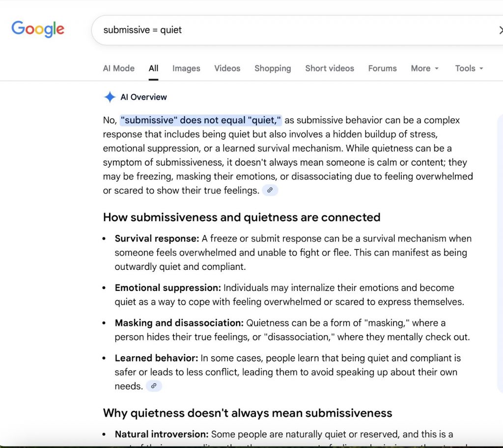Go to the Shopping tab

tap(273, 68)
